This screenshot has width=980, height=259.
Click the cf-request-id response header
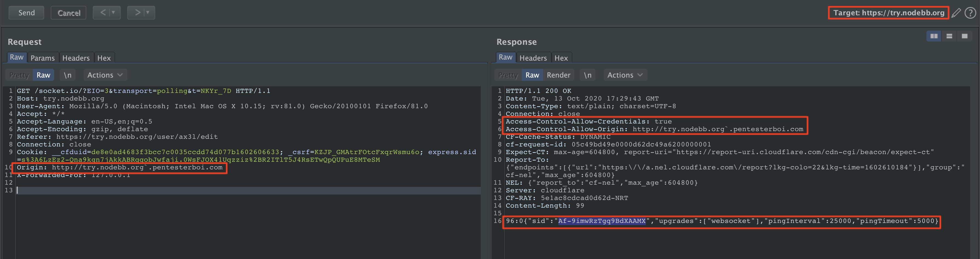tap(608, 144)
